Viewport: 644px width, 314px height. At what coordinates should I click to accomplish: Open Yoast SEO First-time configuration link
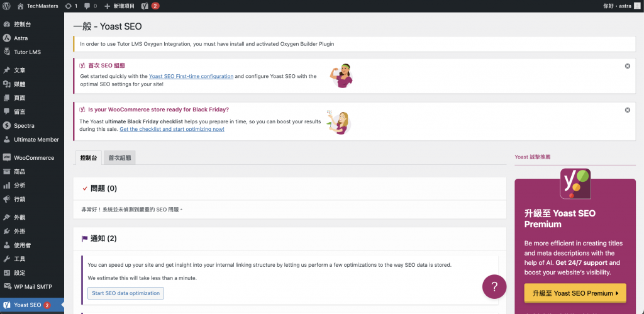[191, 76]
